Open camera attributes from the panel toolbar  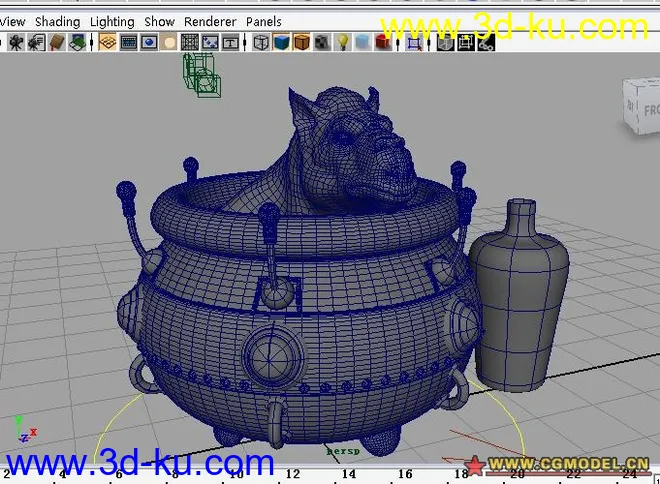pos(36,42)
